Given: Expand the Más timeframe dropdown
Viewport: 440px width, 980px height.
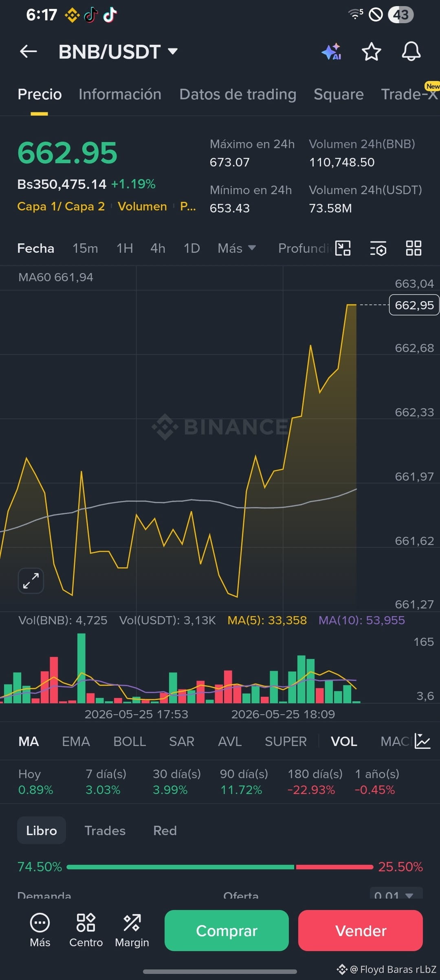Looking at the screenshot, I should point(237,248).
